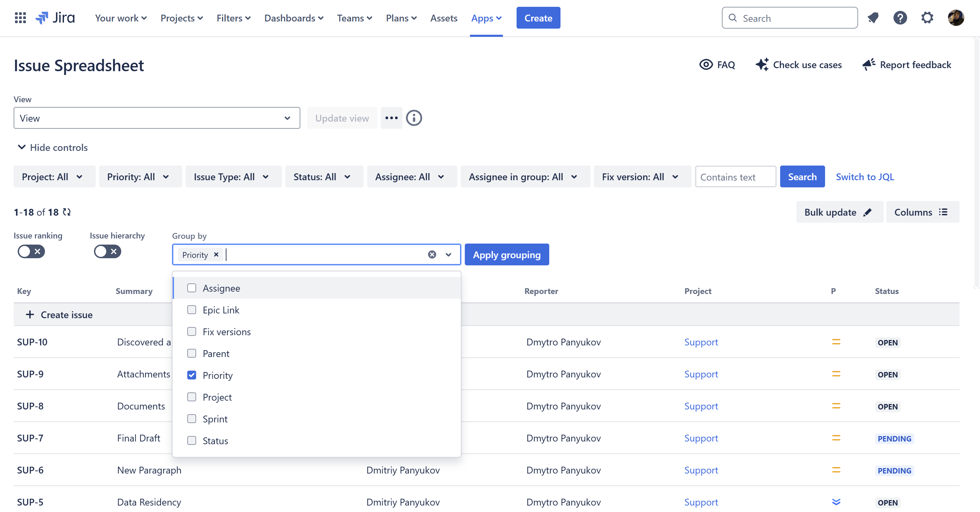Check the Status grouping option
Image resolution: width=980 pixels, height=512 pixels.
click(192, 441)
